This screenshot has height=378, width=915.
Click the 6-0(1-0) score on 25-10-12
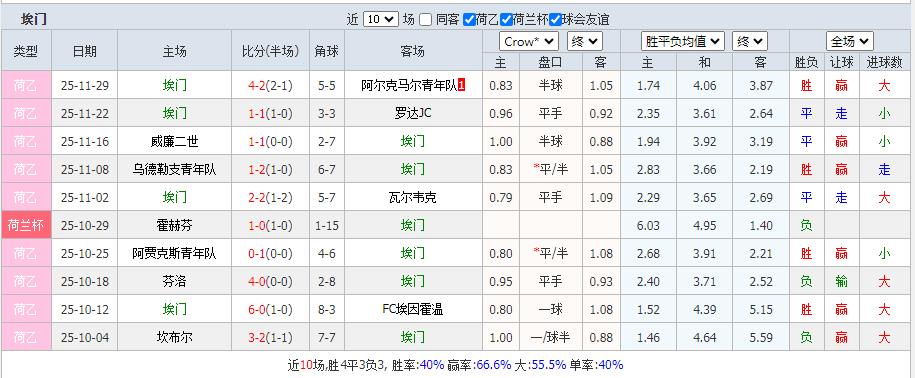270,310
